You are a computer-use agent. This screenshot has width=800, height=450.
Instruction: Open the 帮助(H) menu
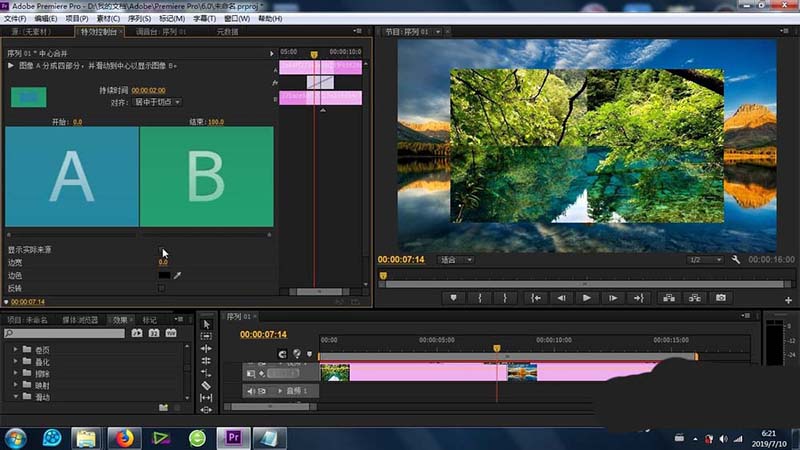270,19
